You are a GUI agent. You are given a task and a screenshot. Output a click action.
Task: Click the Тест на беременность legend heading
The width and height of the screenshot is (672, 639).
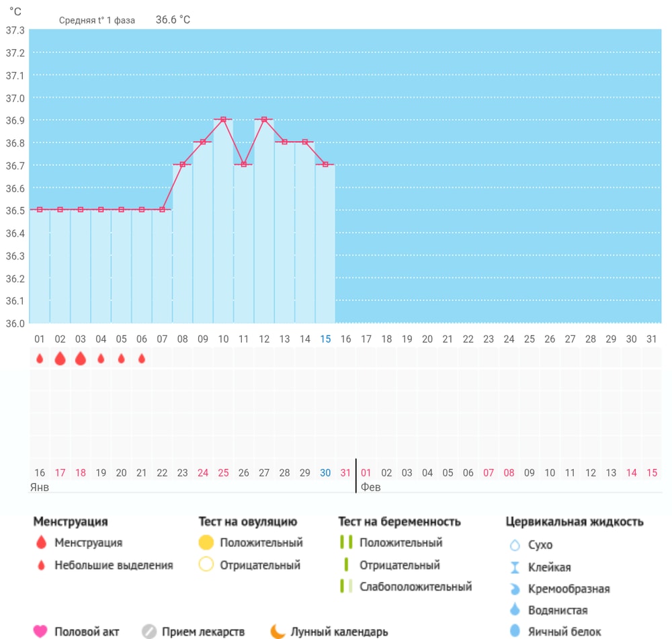pyautogui.click(x=399, y=521)
